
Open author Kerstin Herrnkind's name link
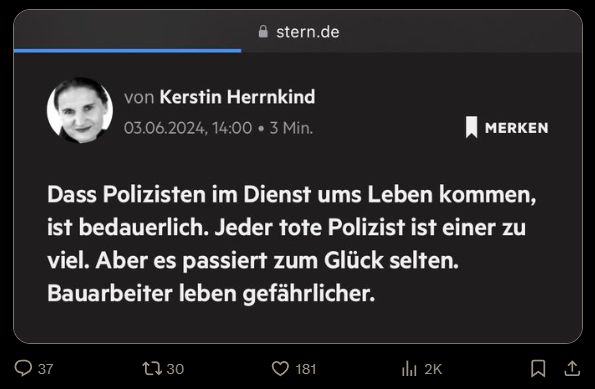(237, 97)
